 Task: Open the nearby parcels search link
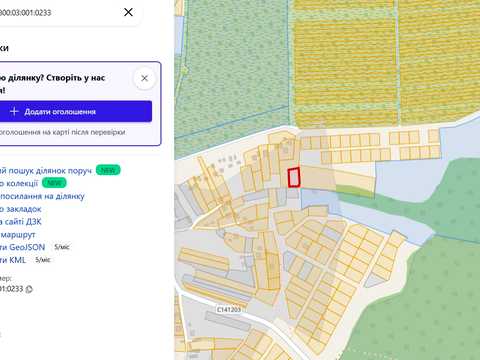point(46,171)
